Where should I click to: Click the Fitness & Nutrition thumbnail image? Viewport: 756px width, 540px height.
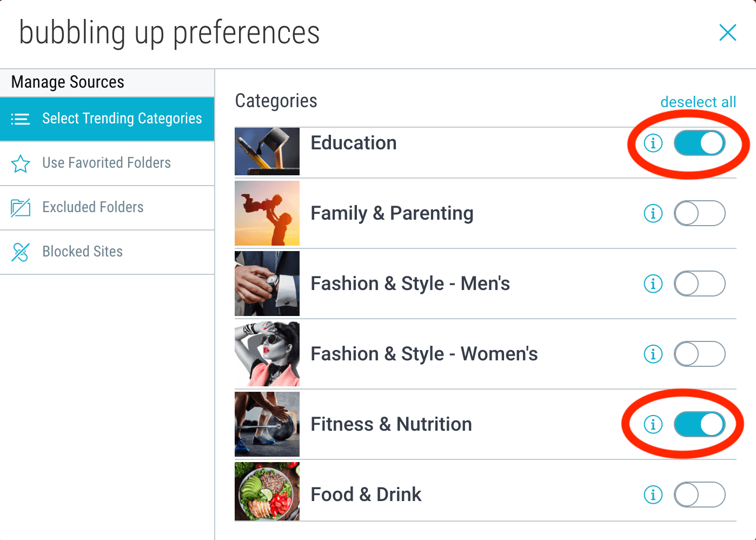coord(267,424)
